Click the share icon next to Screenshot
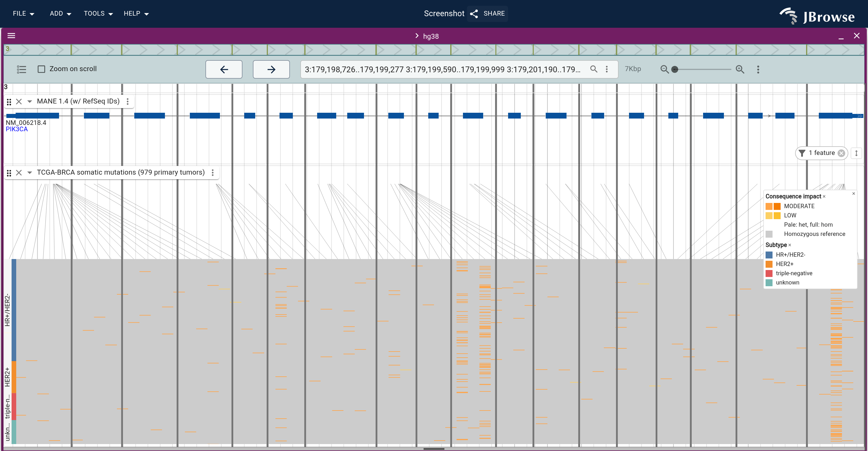This screenshot has width=868, height=451. tap(474, 14)
